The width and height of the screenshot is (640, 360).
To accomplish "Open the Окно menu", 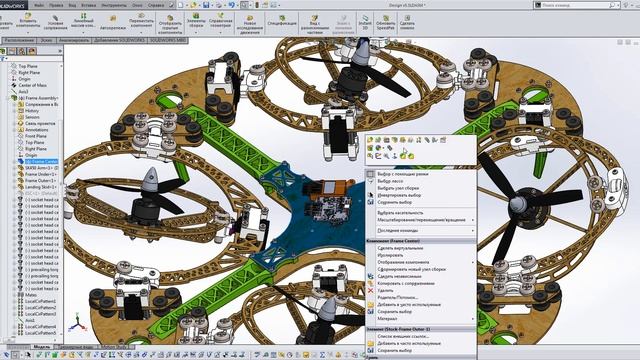I will (x=137, y=5).
